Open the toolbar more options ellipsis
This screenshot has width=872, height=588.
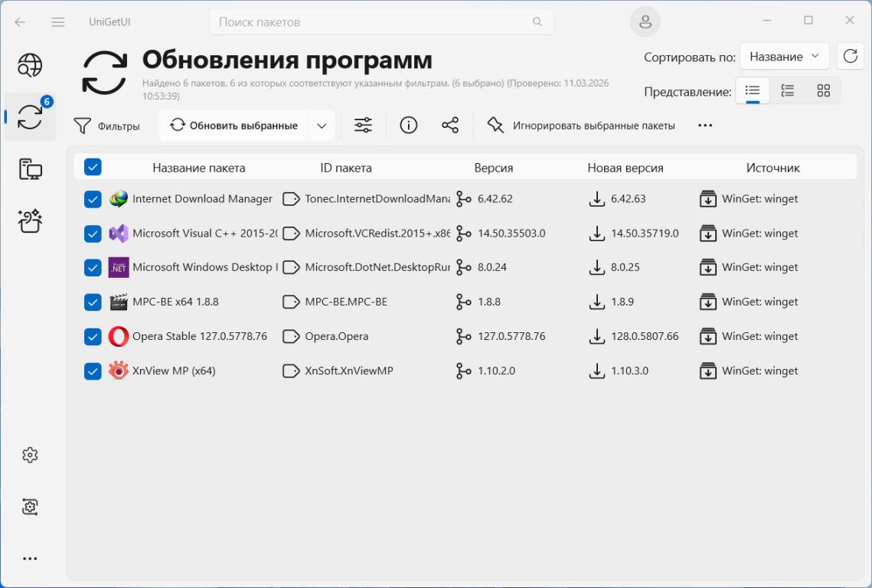[x=705, y=126]
